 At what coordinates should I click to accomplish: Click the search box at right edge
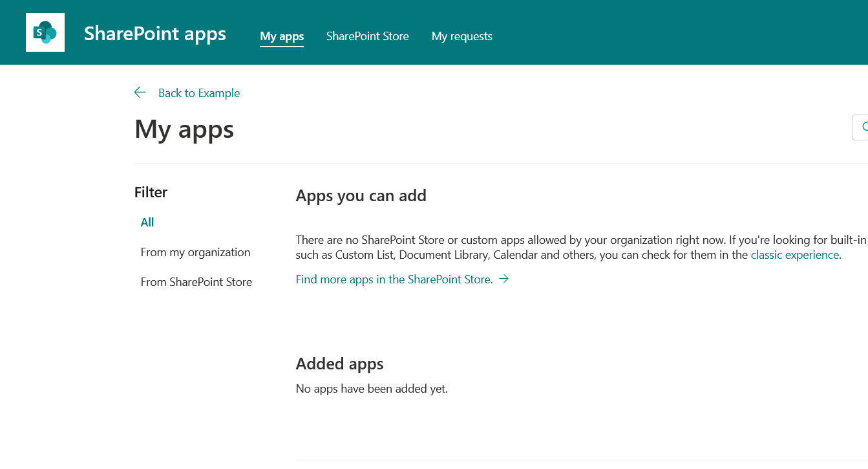click(860, 127)
